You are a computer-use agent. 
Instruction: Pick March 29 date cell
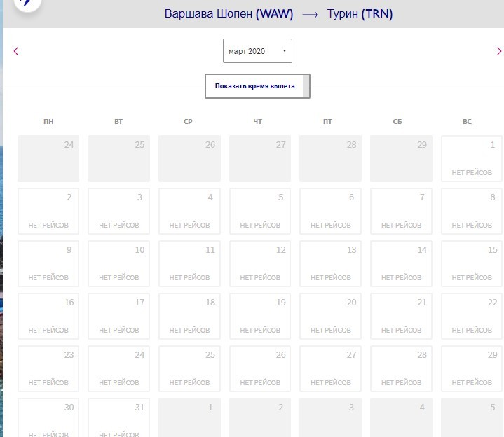[x=471, y=368]
